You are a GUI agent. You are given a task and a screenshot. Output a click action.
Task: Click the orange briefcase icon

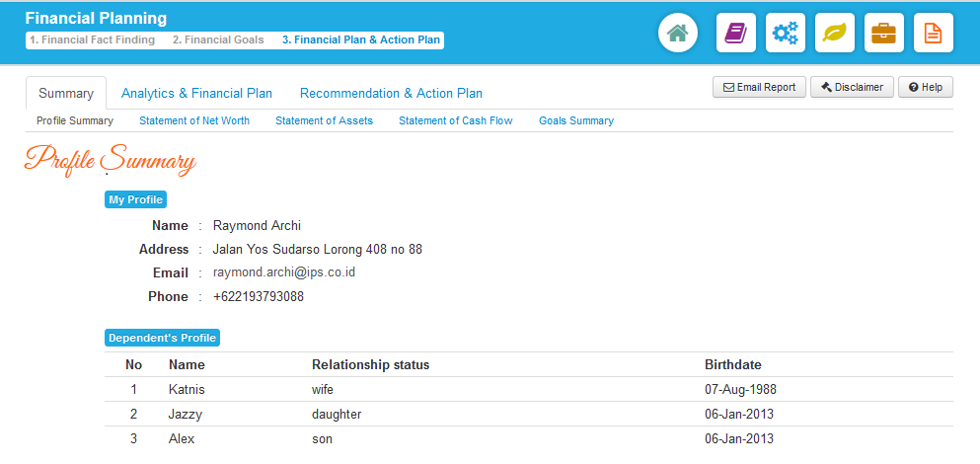[884, 34]
